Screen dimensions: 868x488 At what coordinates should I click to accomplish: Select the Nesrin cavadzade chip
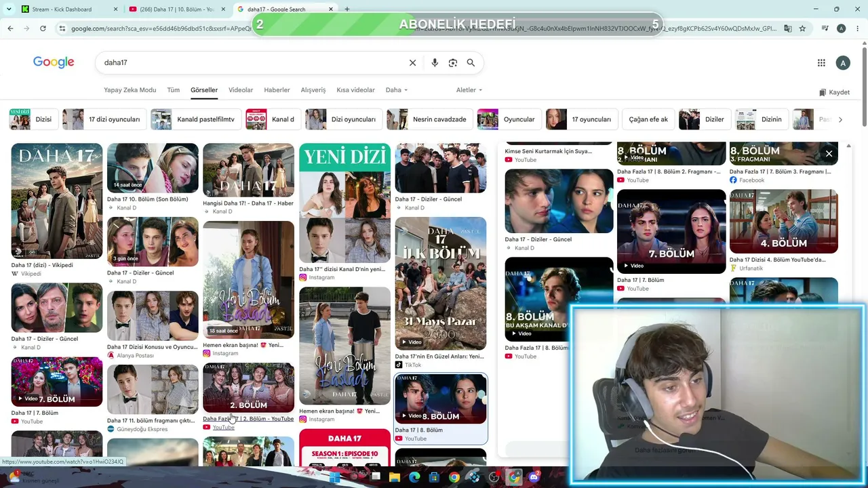click(429, 119)
